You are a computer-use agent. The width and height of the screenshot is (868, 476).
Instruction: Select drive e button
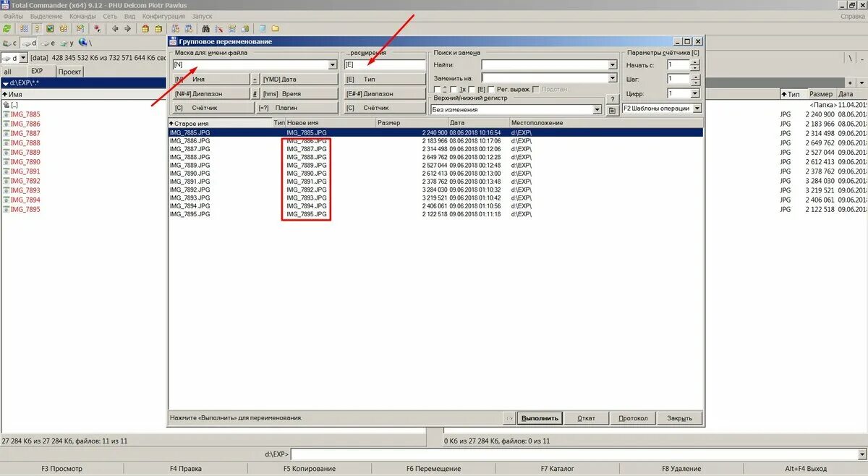(48, 43)
